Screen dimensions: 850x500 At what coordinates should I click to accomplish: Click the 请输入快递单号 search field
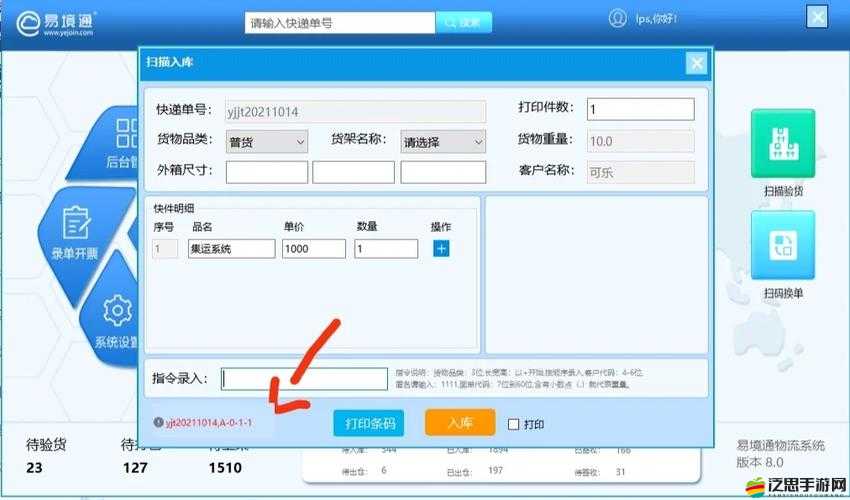[340, 23]
